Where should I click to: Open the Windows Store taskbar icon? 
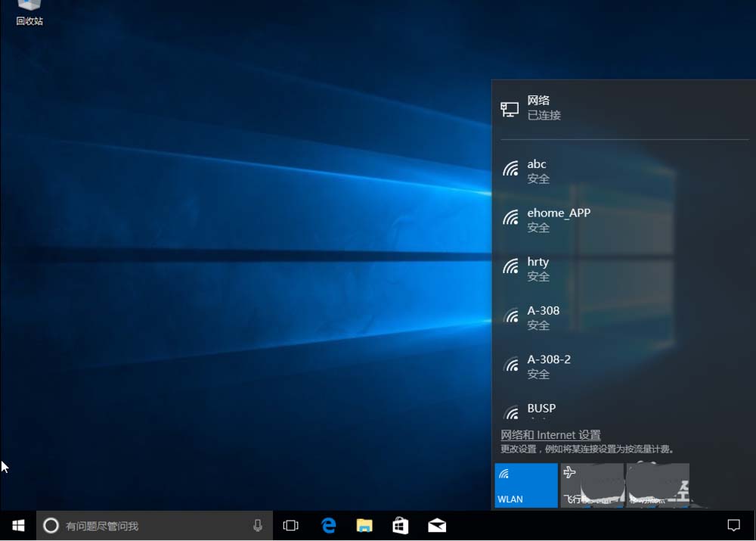pos(400,525)
